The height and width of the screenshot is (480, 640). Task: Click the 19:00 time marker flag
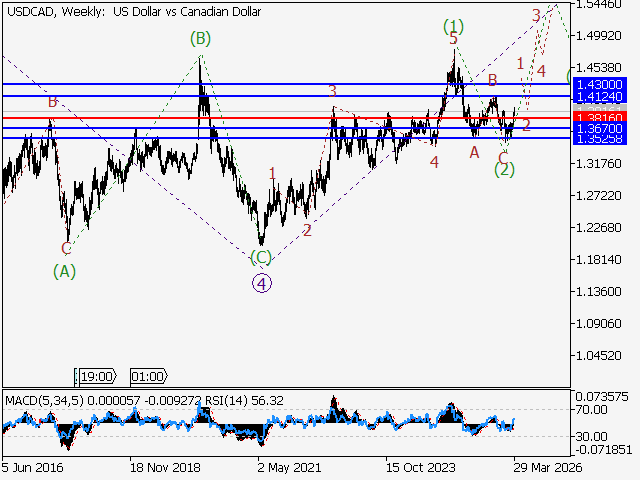click(x=96, y=376)
